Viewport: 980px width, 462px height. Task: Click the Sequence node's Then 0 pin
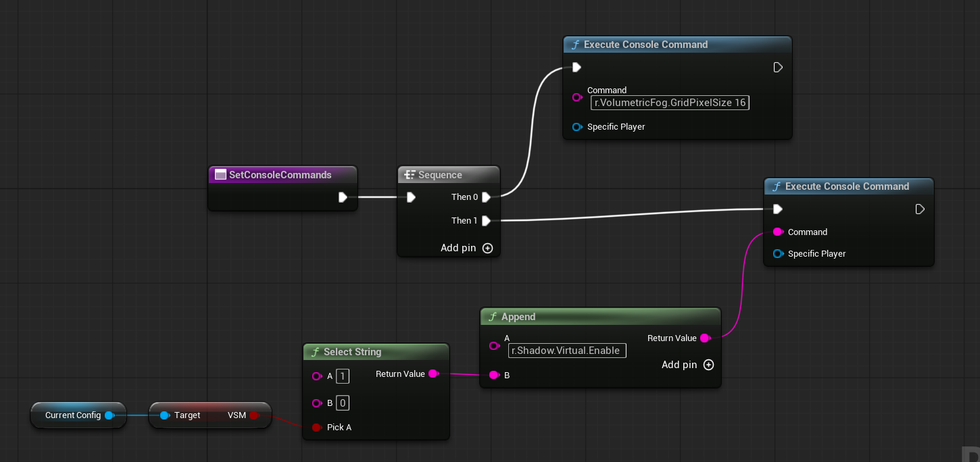(x=486, y=197)
